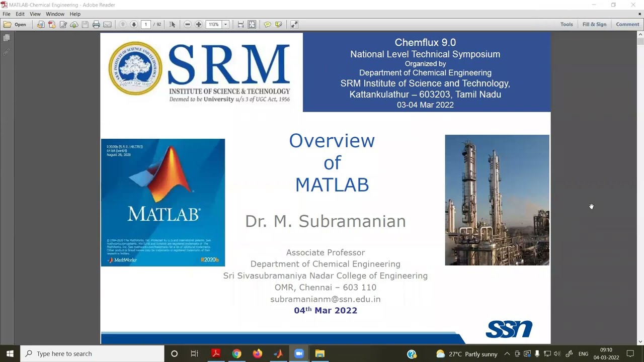Open the File menu
This screenshot has width=644, height=362.
click(x=7, y=14)
